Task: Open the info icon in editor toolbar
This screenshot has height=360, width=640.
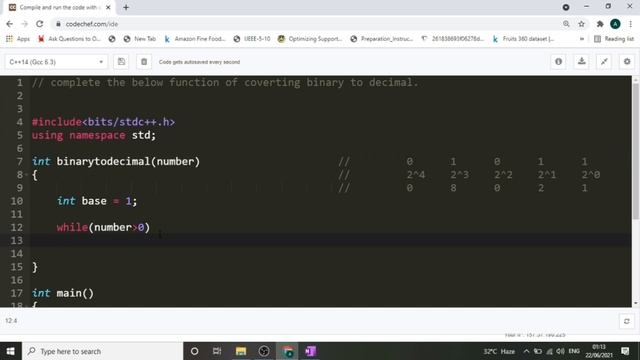Action: coord(558,62)
